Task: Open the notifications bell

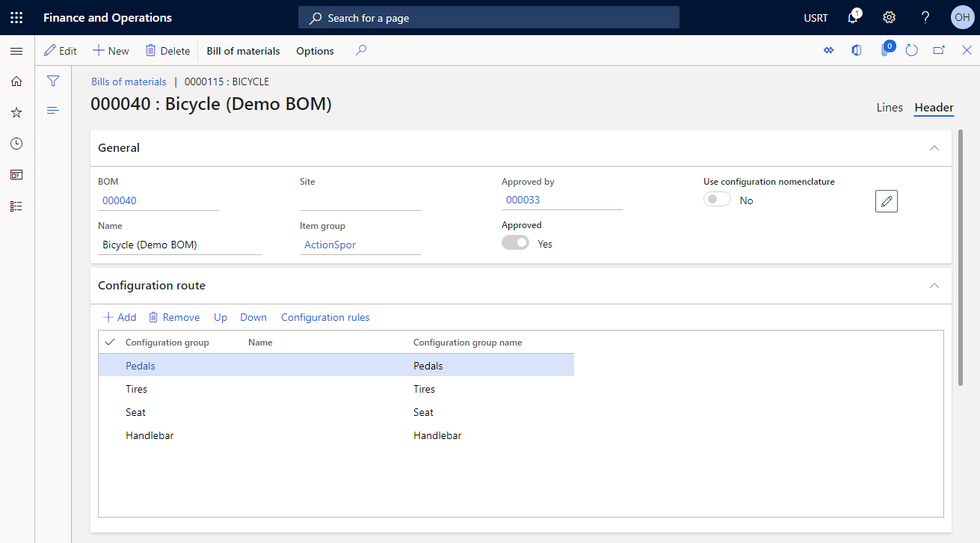Action: pos(854,17)
